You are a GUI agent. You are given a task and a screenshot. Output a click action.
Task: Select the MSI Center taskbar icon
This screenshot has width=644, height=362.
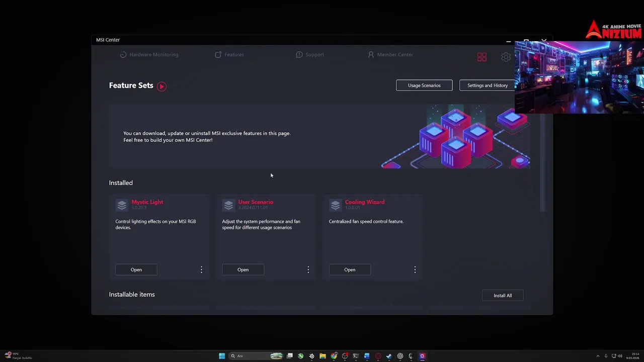pos(422,356)
